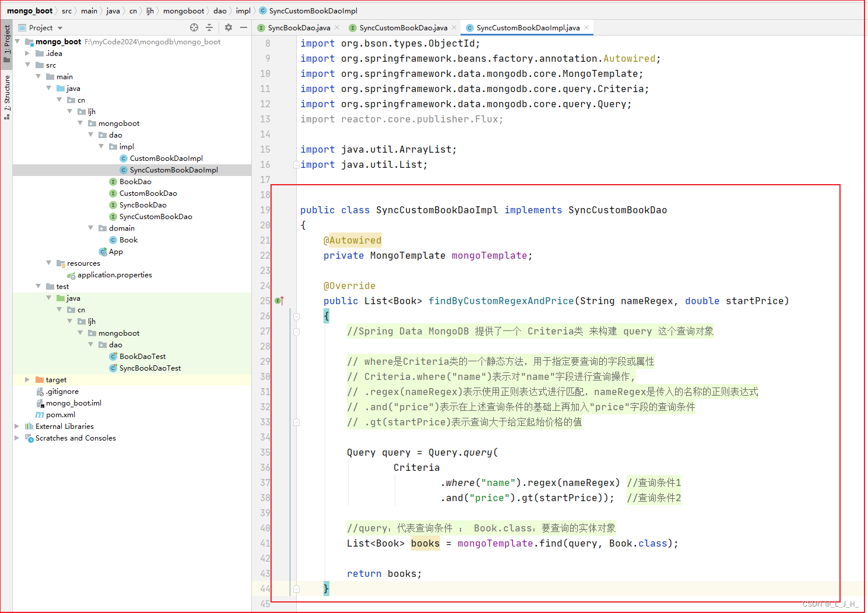This screenshot has height=613, width=868.
Task: Open SyncCustomBookDao interface in tree
Action: 150,216
